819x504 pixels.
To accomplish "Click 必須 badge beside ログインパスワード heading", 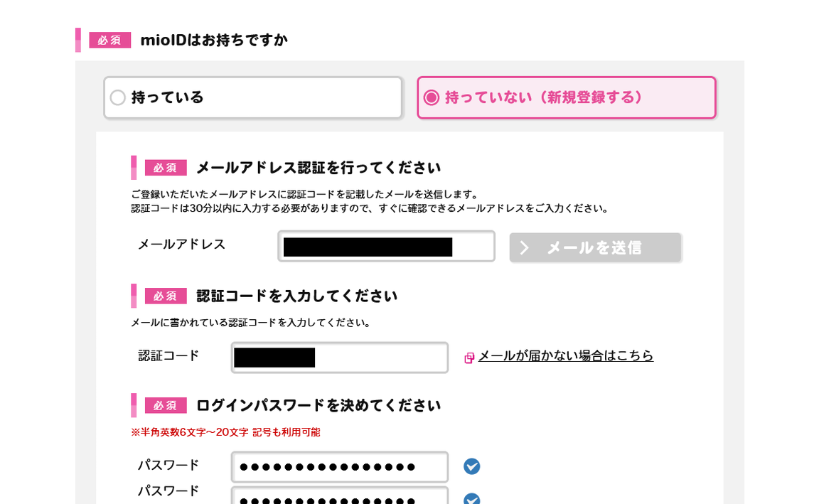I will (x=166, y=405).
